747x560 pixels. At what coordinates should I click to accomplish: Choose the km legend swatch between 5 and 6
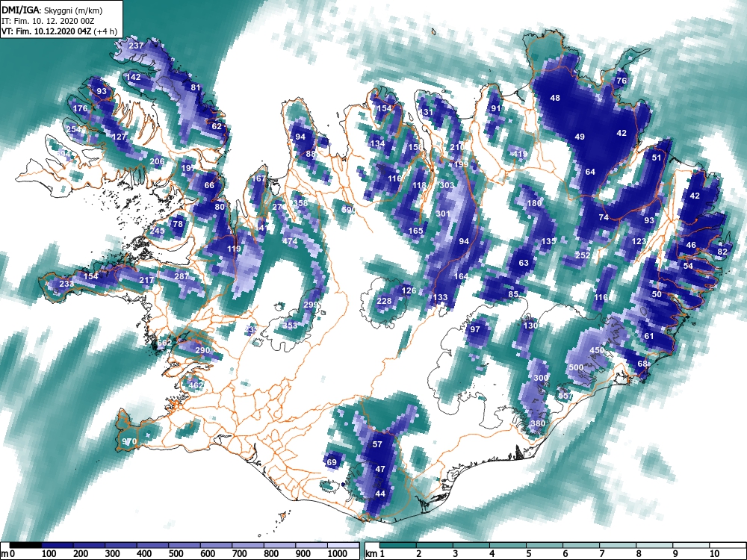pos(545,545)
